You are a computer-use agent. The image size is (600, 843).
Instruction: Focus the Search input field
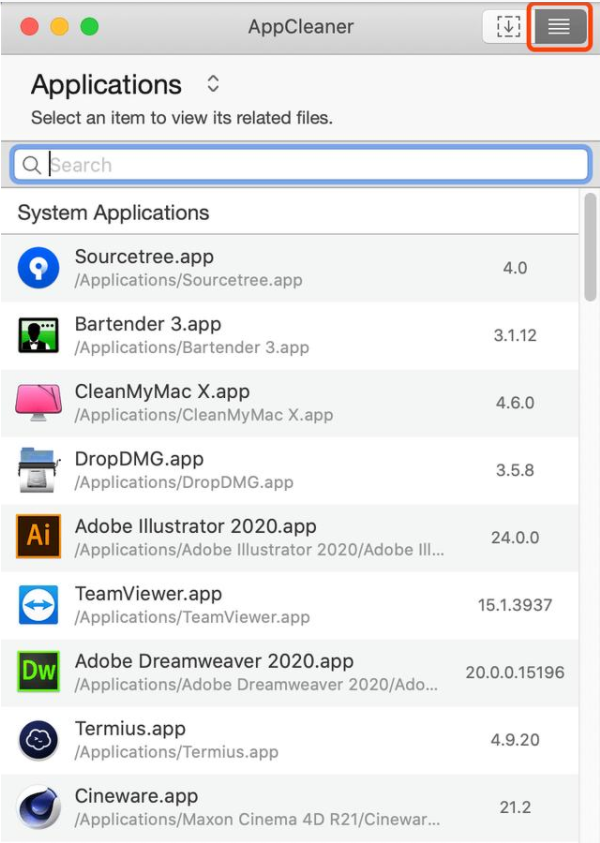click(x=310, y=165)
